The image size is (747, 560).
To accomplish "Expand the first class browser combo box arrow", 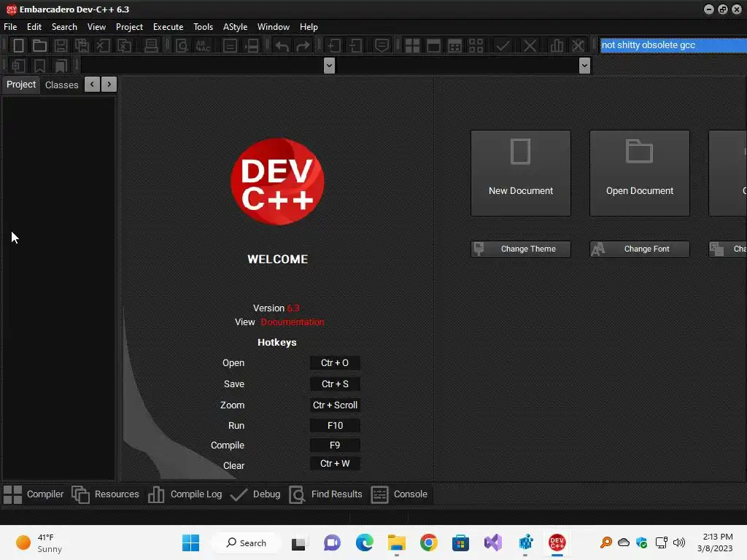I will (x=329, y=65).
